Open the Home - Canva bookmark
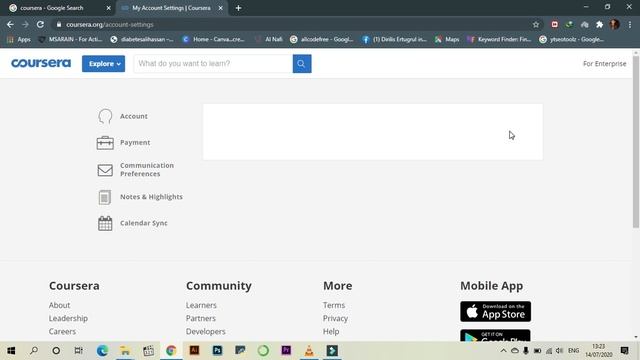Screen dimensions: 640x360 pos(213,39)
